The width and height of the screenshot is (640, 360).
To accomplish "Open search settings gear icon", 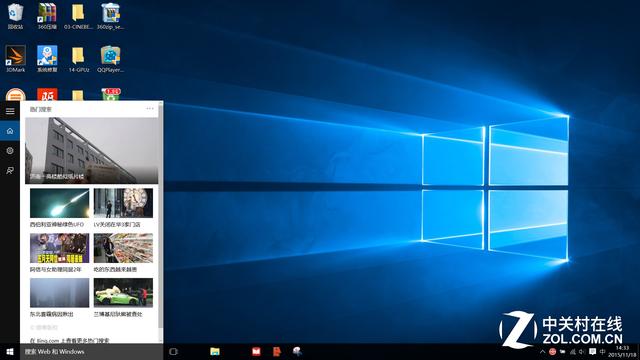I will (x=10, y=151).
